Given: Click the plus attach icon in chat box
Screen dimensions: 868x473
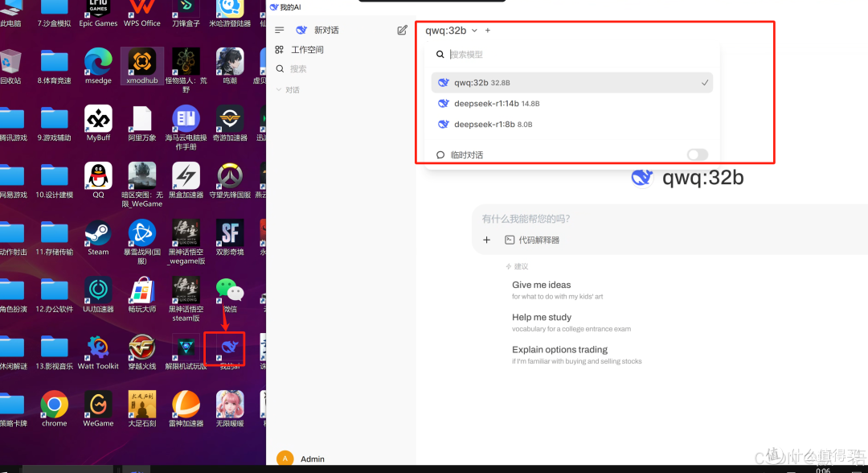Looking at the screenshot, I should coord(486,240).
